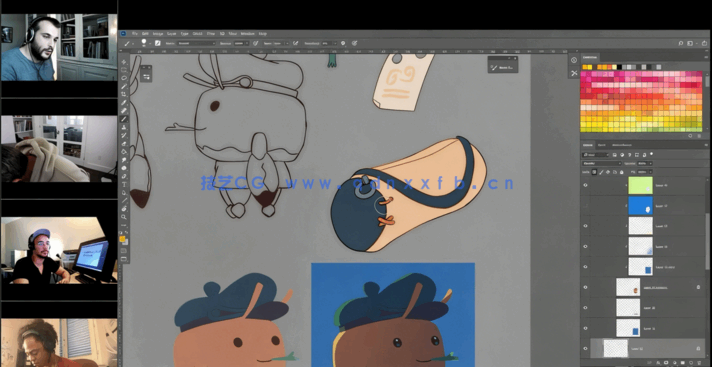Switch to the Channels tab

coord(602,145)
